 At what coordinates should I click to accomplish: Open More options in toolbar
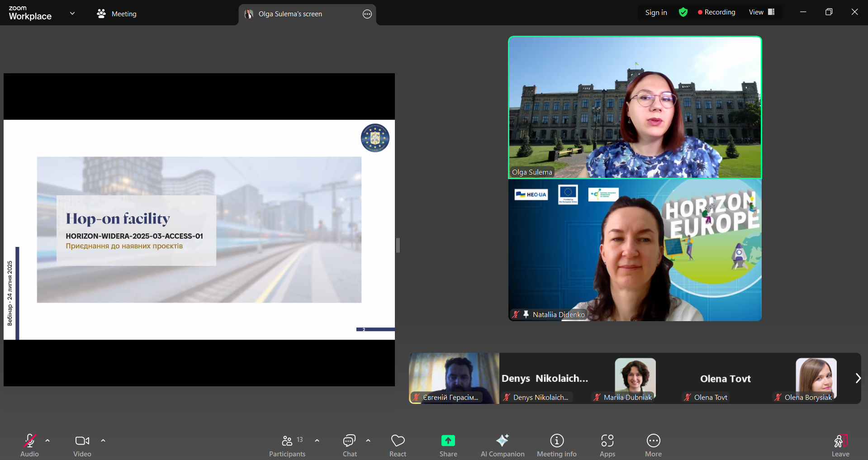[x=654, y=446]
